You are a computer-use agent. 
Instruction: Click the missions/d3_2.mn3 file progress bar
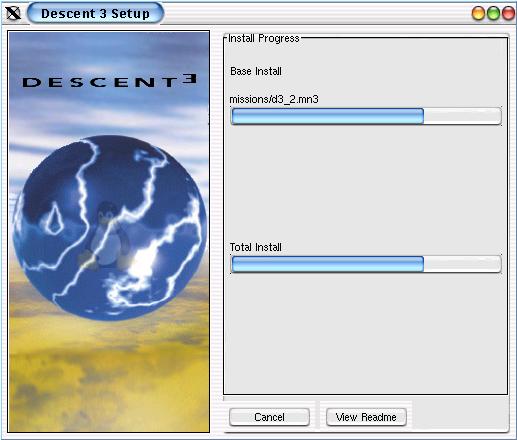coord(366,116)
